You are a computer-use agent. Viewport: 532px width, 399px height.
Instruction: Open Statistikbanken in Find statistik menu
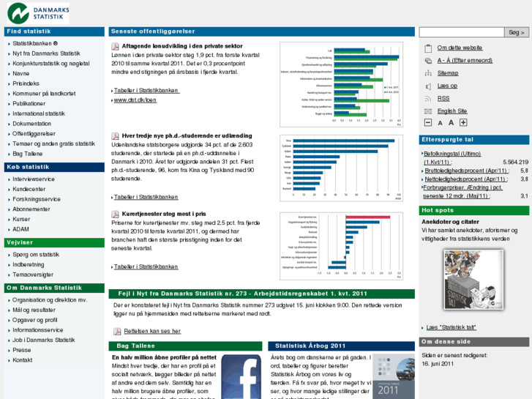click(x=35, y=43)
